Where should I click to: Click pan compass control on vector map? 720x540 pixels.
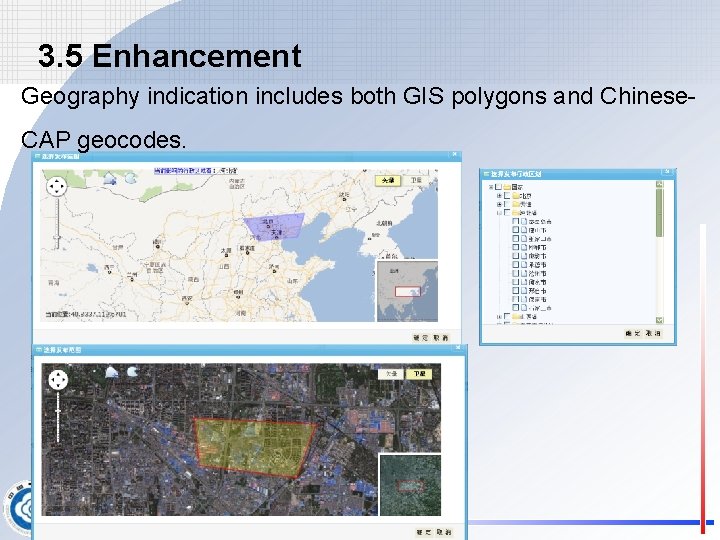(57, 186)
